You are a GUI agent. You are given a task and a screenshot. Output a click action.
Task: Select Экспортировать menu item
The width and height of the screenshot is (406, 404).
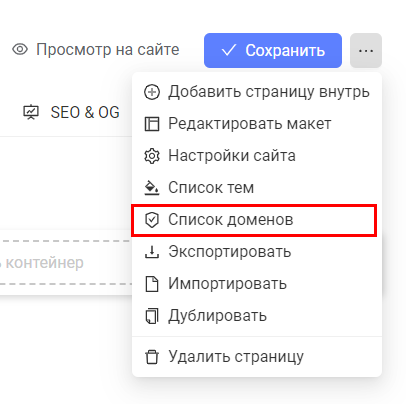click(x=257, y=252)
